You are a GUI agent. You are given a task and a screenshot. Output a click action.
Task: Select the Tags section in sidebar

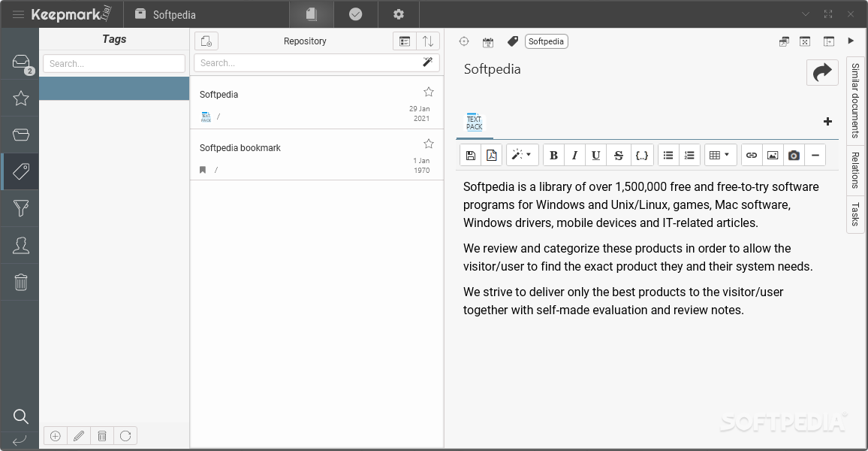21,171
